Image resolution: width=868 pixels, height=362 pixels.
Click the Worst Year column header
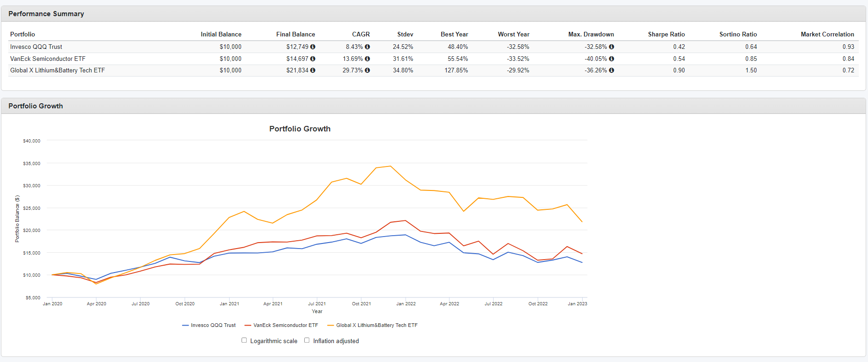click(514, 35)
